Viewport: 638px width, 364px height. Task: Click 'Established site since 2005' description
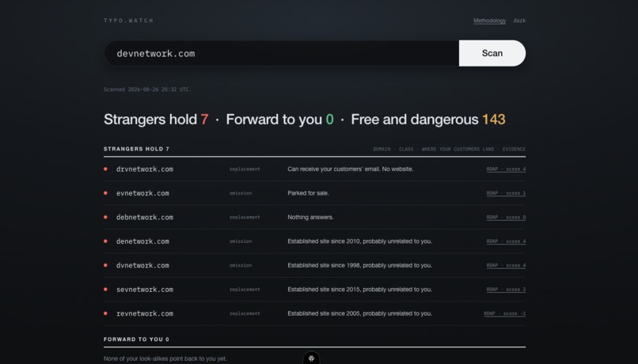359,313
